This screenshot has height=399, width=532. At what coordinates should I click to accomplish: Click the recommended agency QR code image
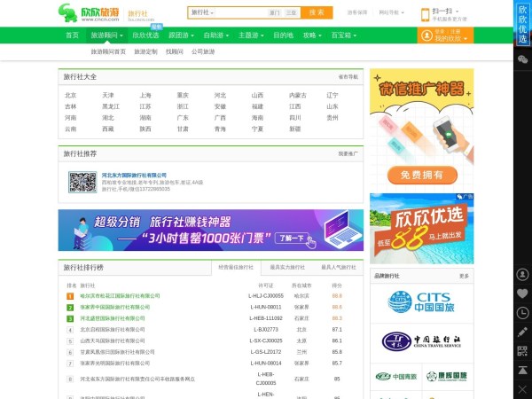82,182
